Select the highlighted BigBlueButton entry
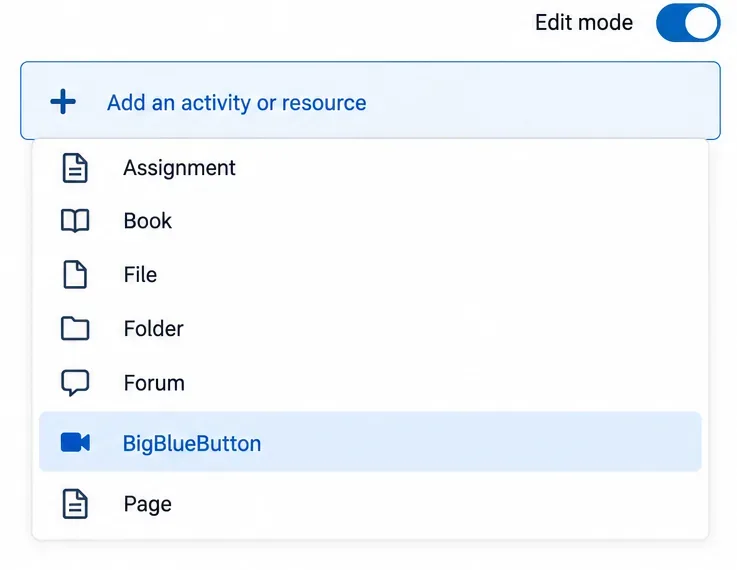This screenshot has height=570, width=737. pos(370,442)
